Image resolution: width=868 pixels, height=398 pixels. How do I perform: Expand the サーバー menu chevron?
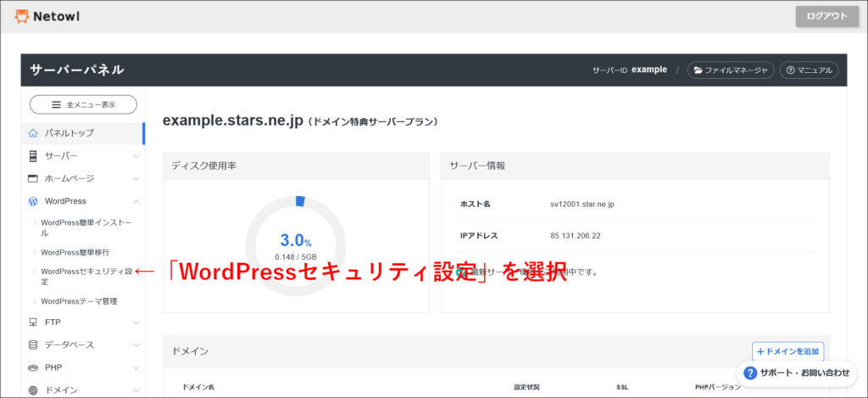(x=136, y=156)
